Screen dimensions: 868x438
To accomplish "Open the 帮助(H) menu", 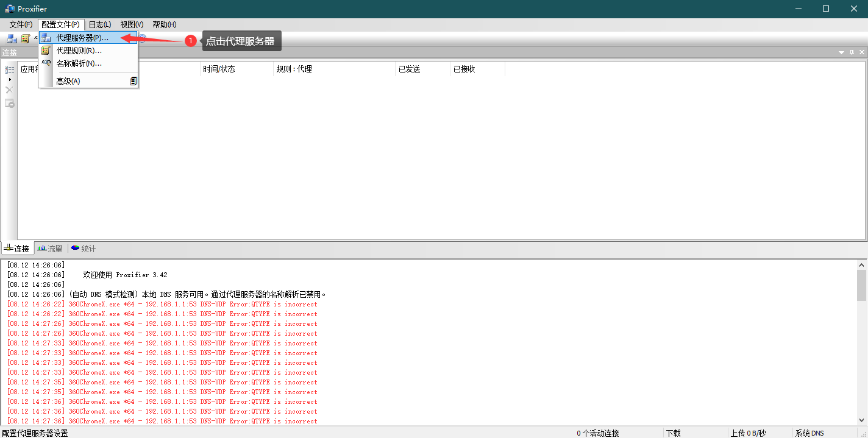I will [x=165, y=24].
